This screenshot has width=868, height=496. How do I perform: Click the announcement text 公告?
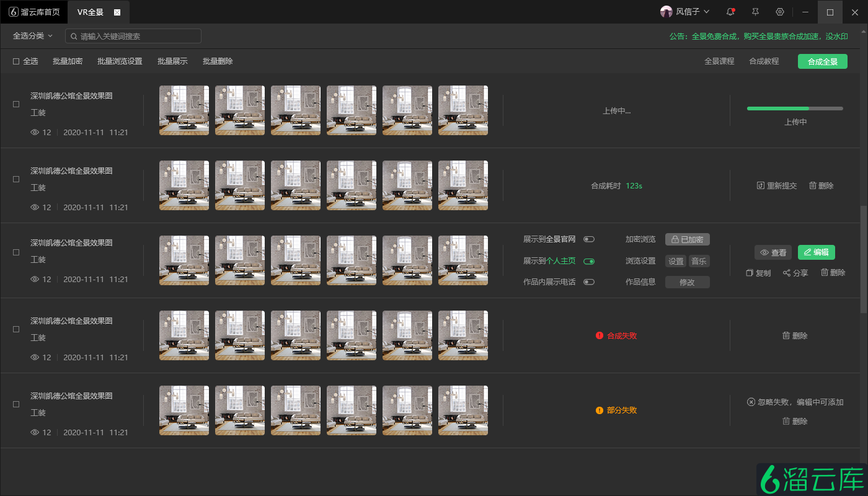pos(758,37)
